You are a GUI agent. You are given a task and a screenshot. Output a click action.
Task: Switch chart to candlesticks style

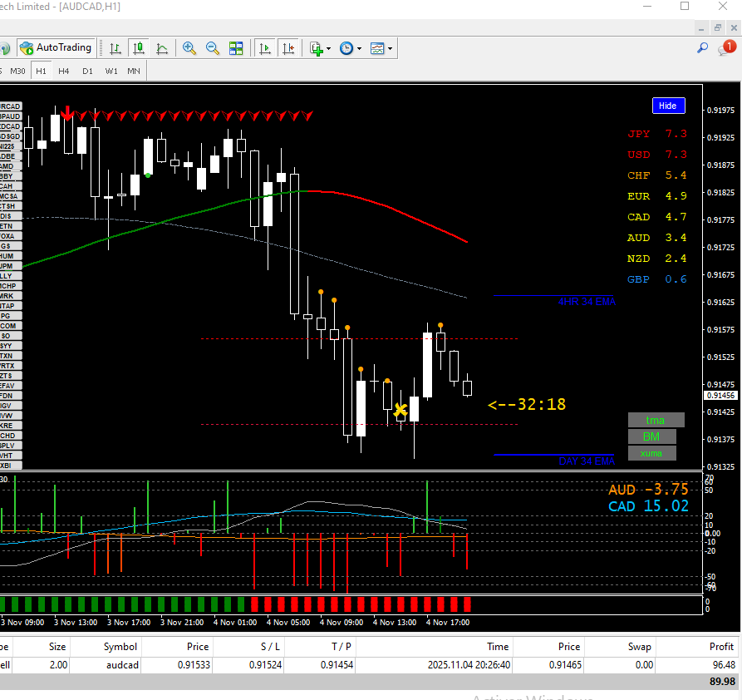[x=138, y=48]
